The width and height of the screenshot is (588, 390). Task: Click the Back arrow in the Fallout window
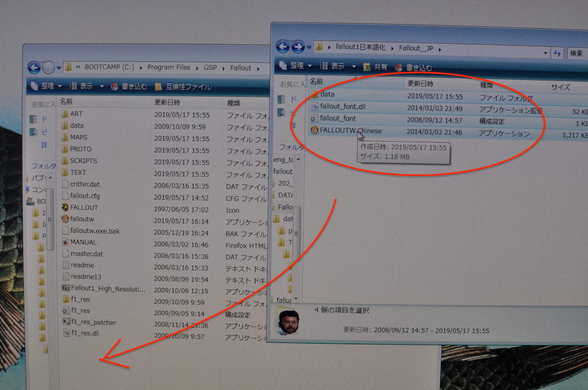pyautogui.click(x=34, y=68)
